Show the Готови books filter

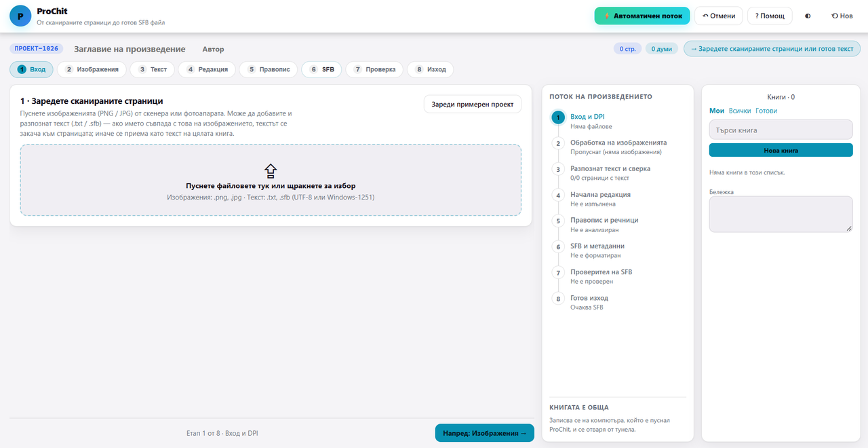[x=766, y=111]
